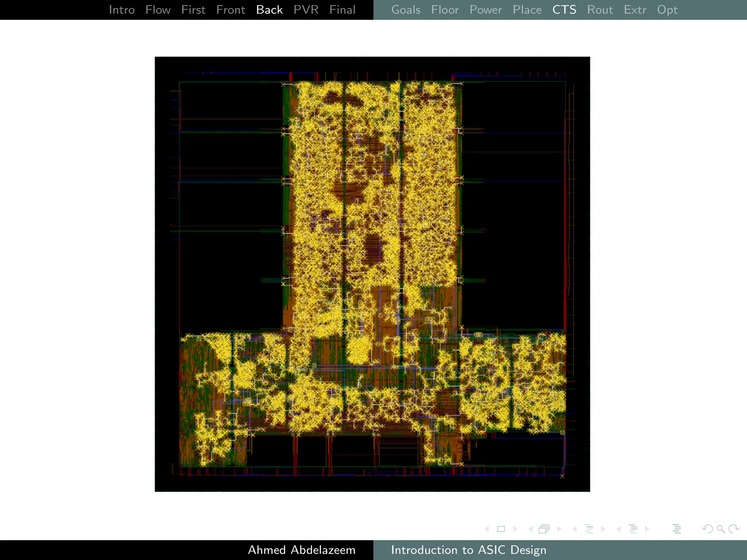Click the section navigation icon

633,529
